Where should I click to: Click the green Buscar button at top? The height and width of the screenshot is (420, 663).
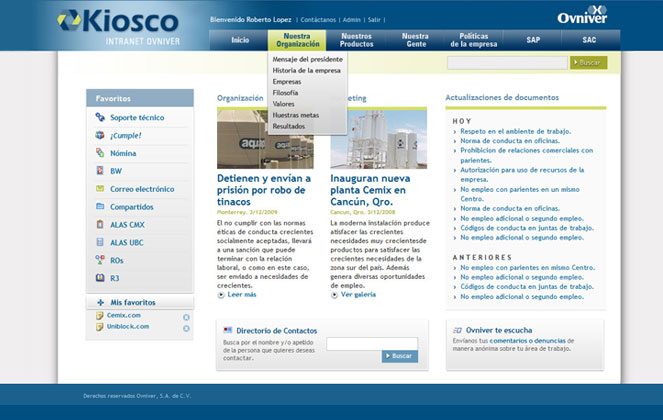pyautogui.click(x=588, y=63)
